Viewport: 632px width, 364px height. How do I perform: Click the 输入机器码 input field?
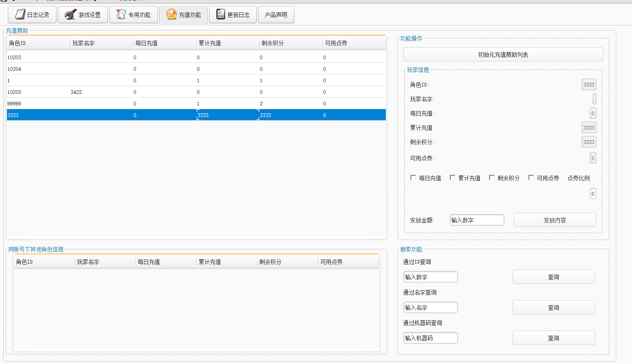[x=431, y=338]
